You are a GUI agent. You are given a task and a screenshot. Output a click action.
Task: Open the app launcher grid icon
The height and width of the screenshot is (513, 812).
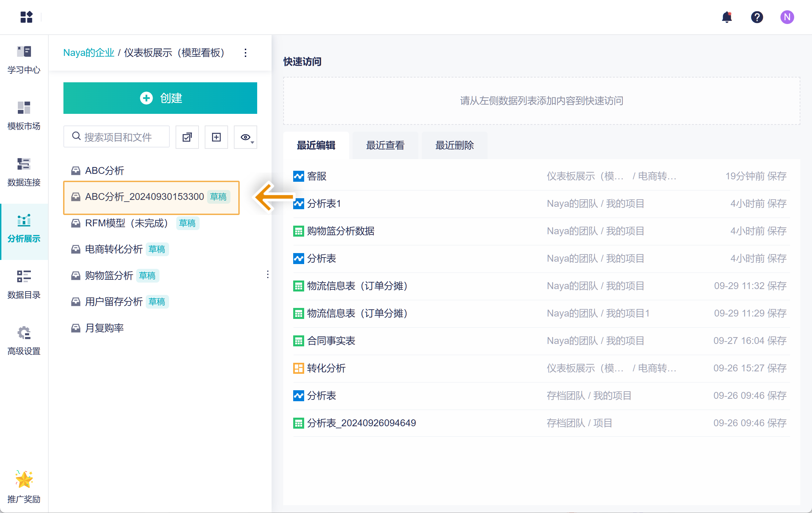pos(26,17)
